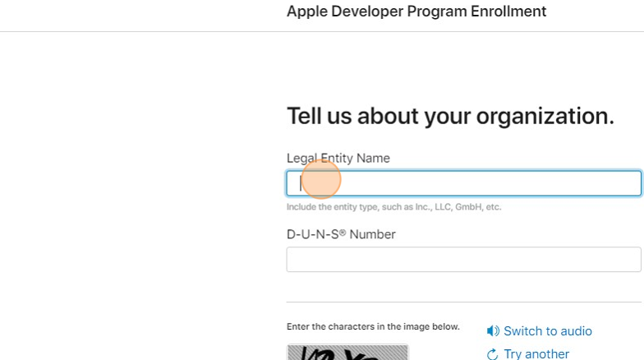Click the 'Enter the characters in the image below.' text
The image size is (644, 360).
[373, 327]
